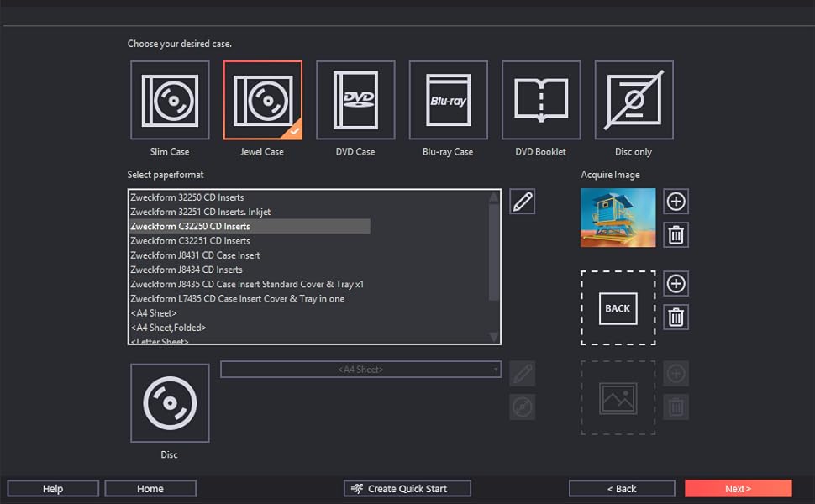Click the Disc label icon

(x=170, y=403)
